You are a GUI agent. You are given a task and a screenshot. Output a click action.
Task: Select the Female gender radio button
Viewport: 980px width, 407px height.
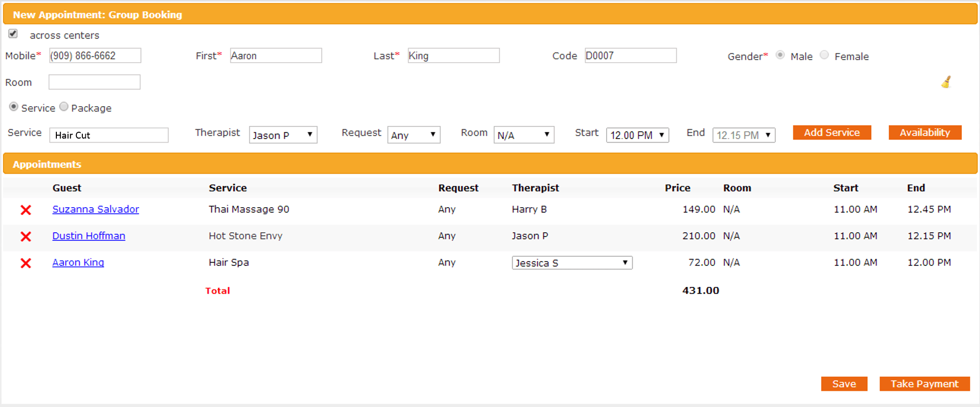(x=824, y=55)
